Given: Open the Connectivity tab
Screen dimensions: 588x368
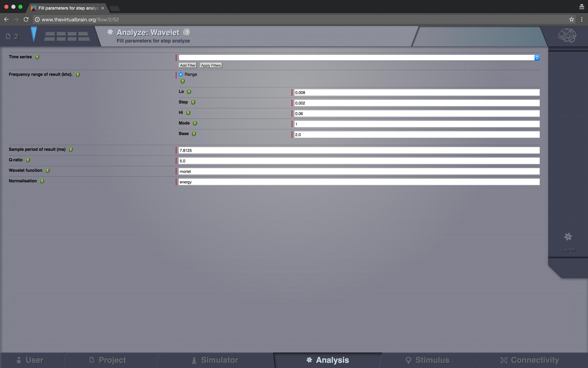Looking at the screenshot, I should point(529,360).
